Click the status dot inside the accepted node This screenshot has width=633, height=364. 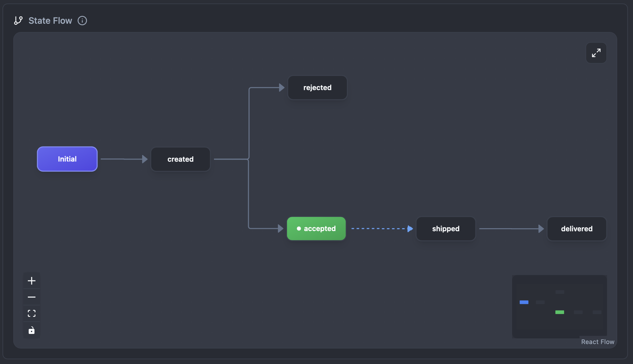tap(299, 228)
